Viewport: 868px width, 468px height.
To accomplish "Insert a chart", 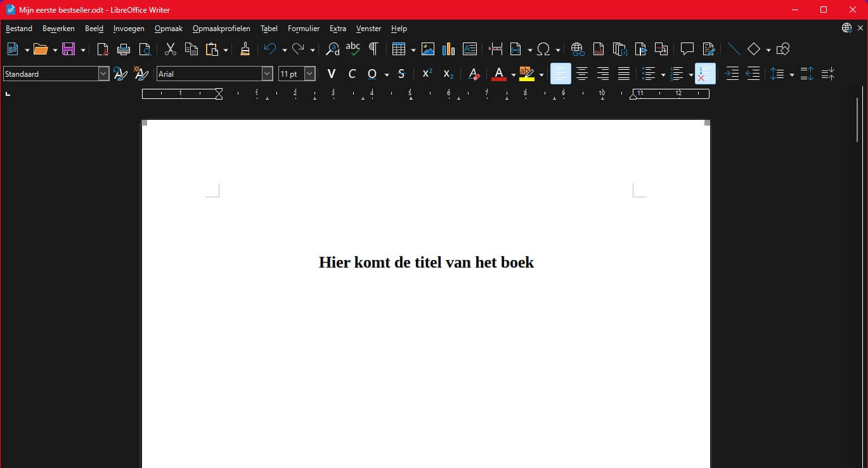I will click(449, 49).
